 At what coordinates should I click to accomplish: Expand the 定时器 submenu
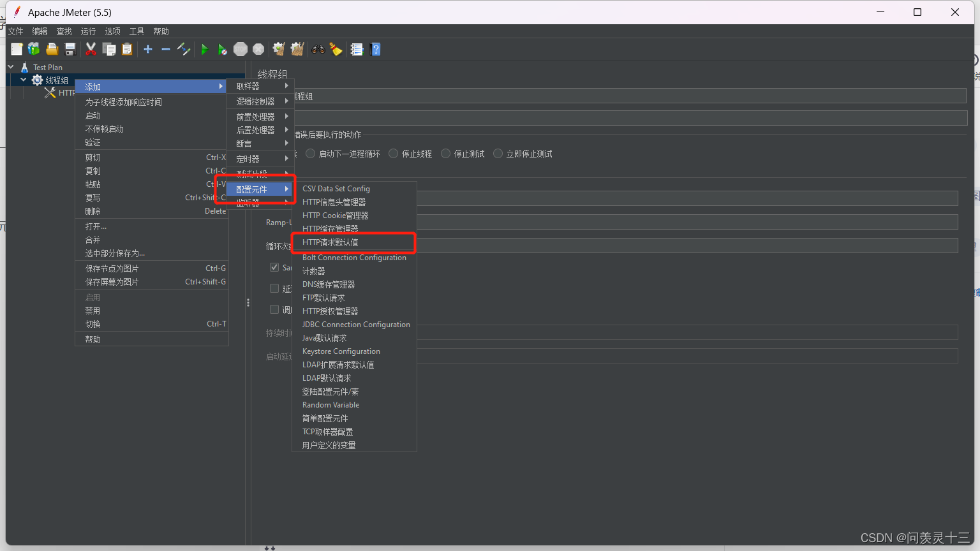click(260, 159)
